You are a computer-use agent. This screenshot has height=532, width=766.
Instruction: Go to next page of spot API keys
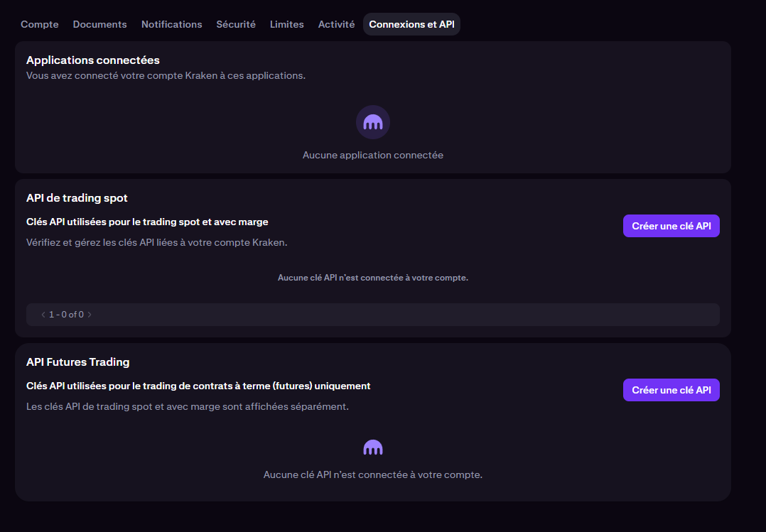[x=90, y=314]
